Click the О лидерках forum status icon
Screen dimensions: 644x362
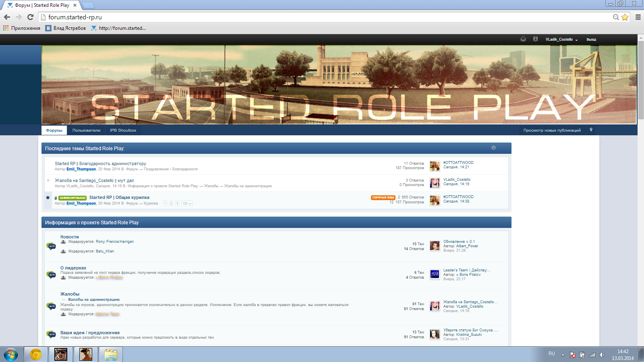(x=51, y=275)
